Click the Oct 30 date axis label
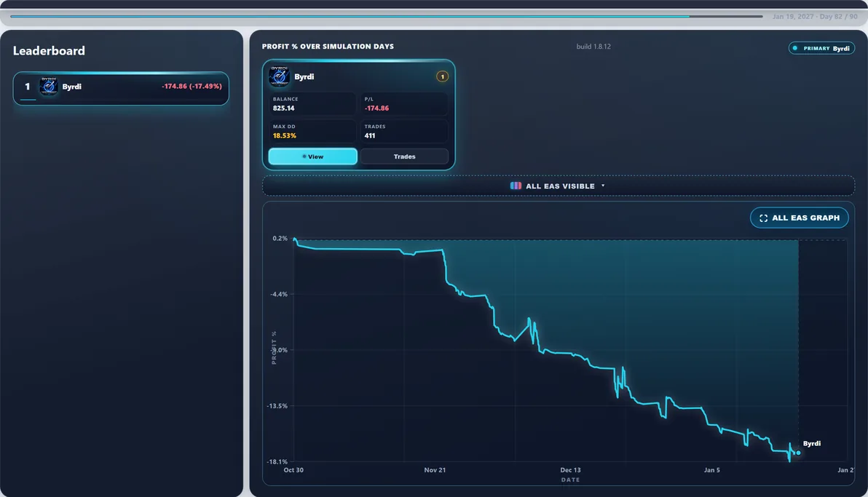This screenshot has height=497, width=868. 293,470
